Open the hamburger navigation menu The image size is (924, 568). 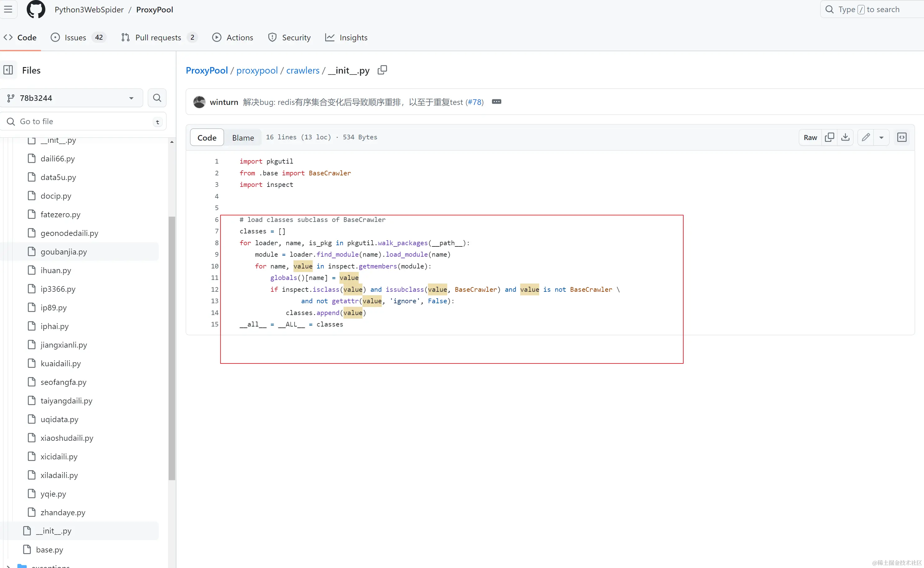point(8,9)
